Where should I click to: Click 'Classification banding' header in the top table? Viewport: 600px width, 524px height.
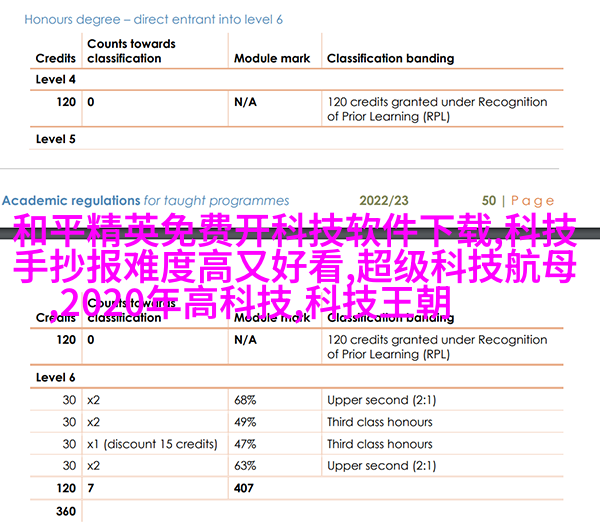pyautogui.click(x=390, y=59)
